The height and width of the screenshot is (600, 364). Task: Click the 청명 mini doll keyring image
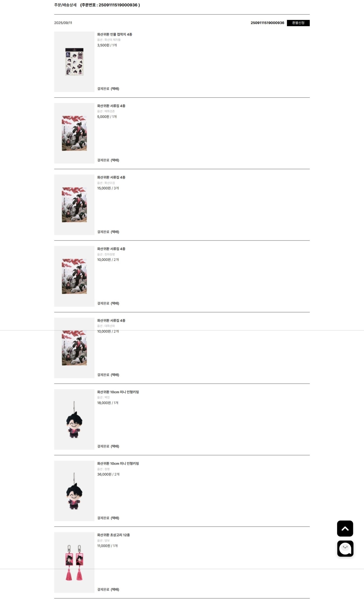tap(74, 491)
